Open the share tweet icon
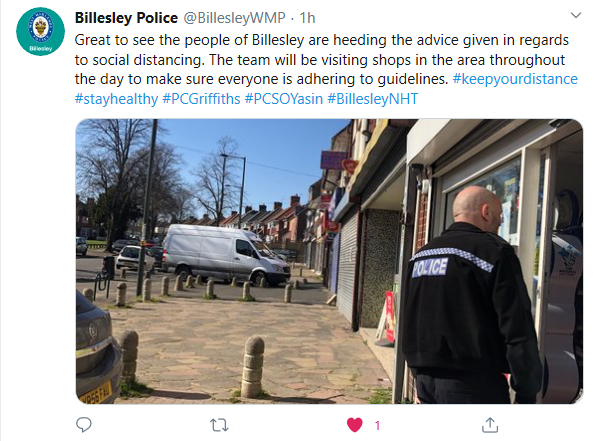Image resolution: width=597 pixels, height=441 pixels. [x=490, y=425]
